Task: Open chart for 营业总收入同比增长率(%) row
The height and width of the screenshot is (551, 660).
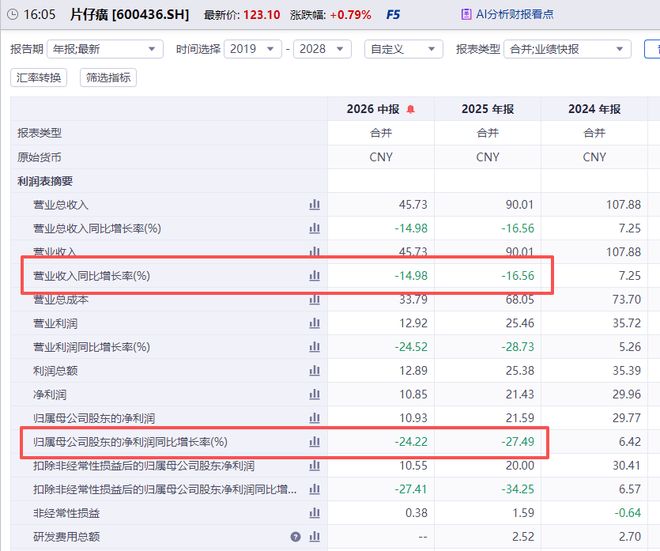Action: (314, 228)
